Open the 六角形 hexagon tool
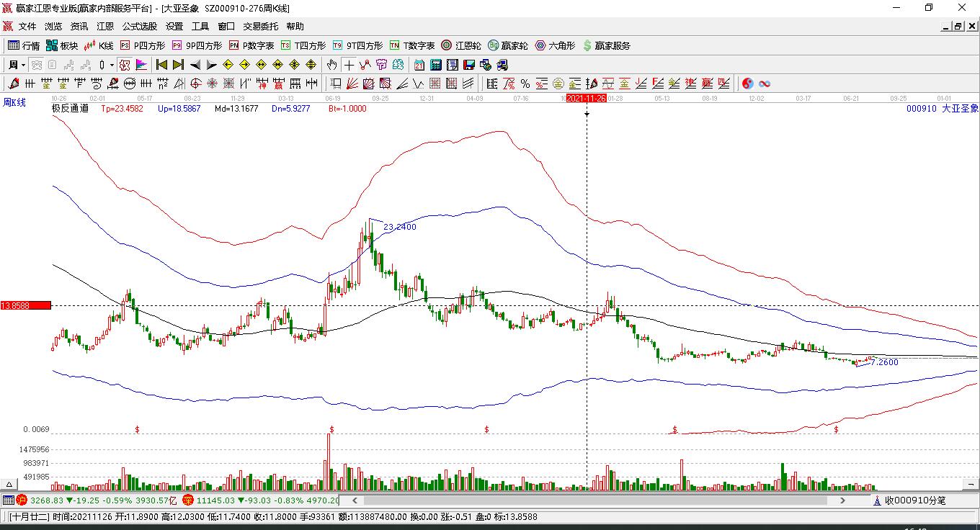Screen dimensions: 980x530 [555, 45]
